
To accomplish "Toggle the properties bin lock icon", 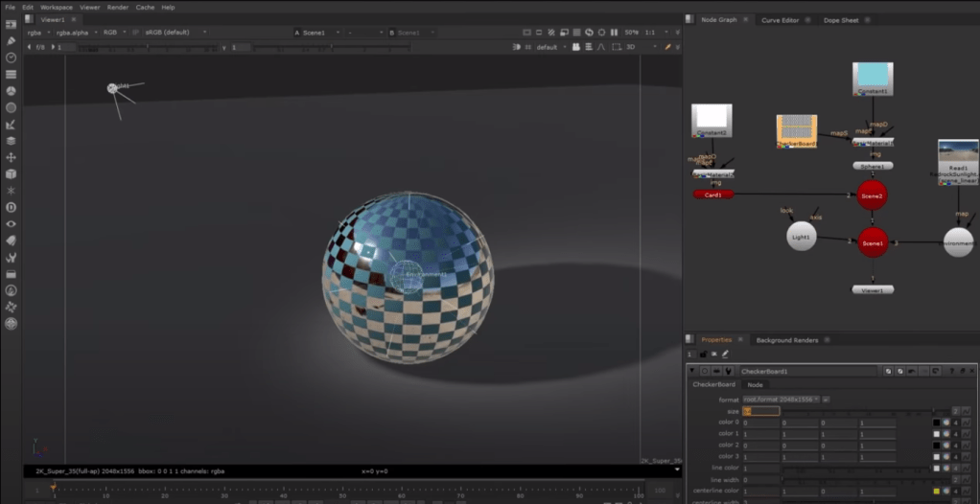I will tap(701, 355).
